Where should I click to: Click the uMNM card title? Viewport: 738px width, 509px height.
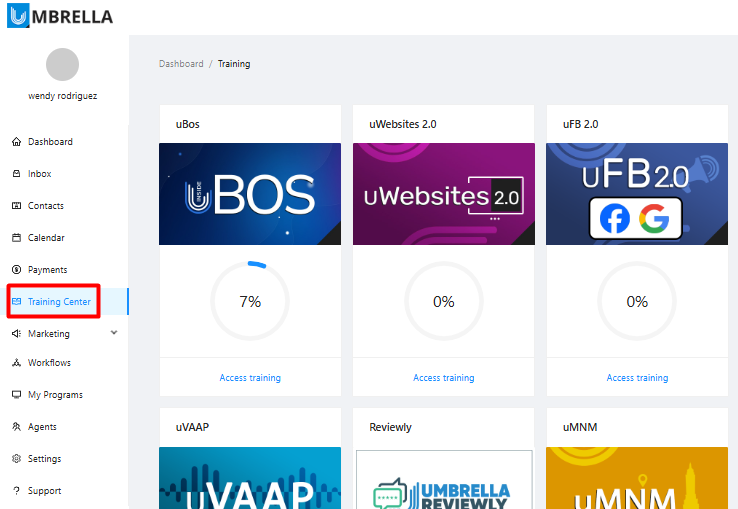click(580, 427)
